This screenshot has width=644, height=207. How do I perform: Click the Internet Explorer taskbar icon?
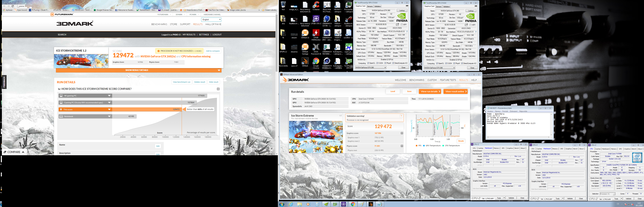coord(291,204)
